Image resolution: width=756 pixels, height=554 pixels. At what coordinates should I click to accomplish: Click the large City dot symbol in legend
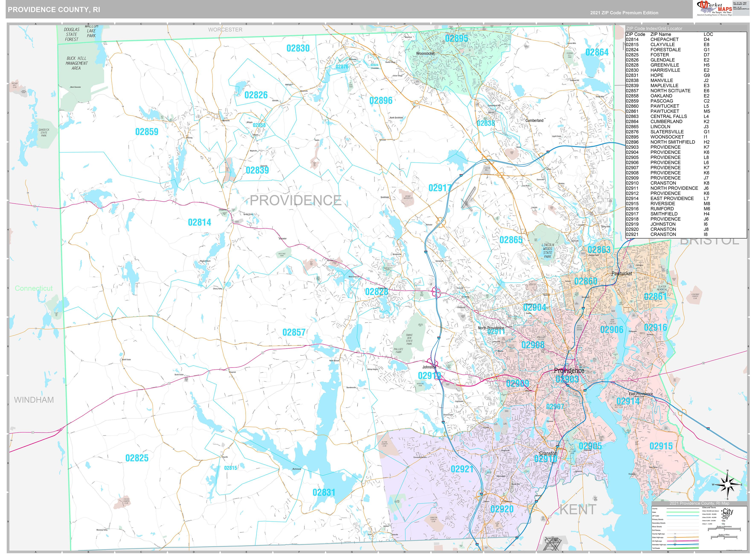pos(722,511)
